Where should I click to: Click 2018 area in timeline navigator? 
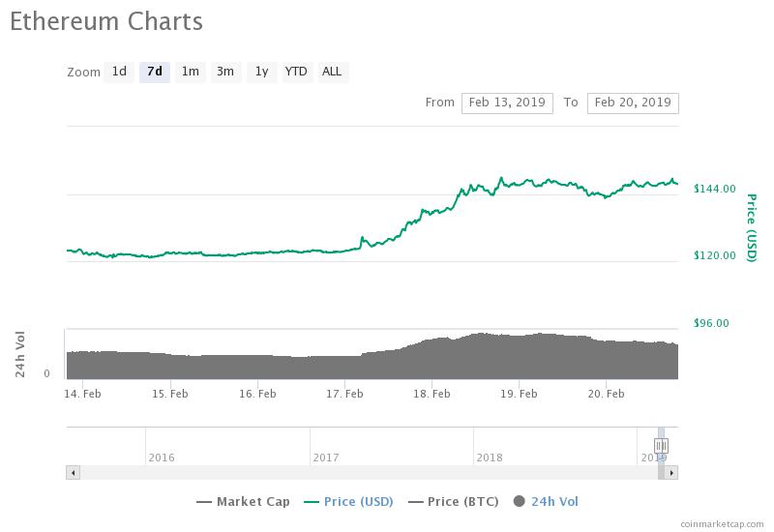click(490, 458)
